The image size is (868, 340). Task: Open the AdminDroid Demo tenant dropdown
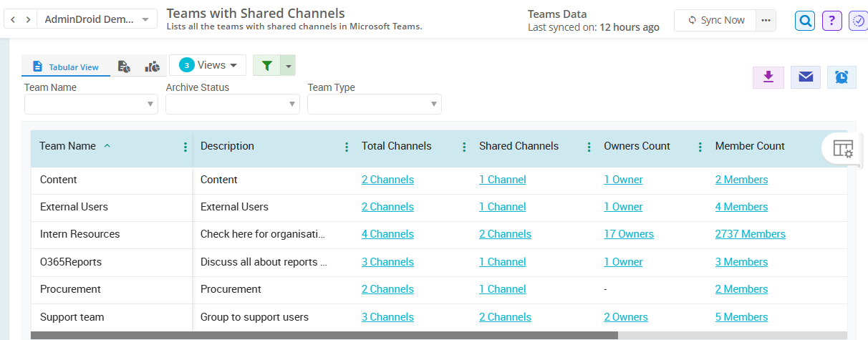(x=97, y=19)
